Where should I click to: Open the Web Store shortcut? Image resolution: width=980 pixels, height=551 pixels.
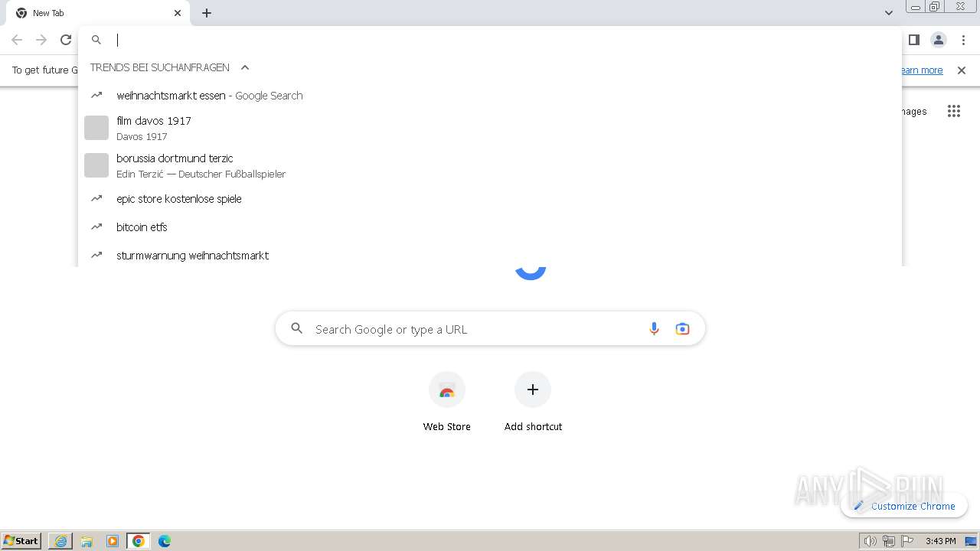447,403
